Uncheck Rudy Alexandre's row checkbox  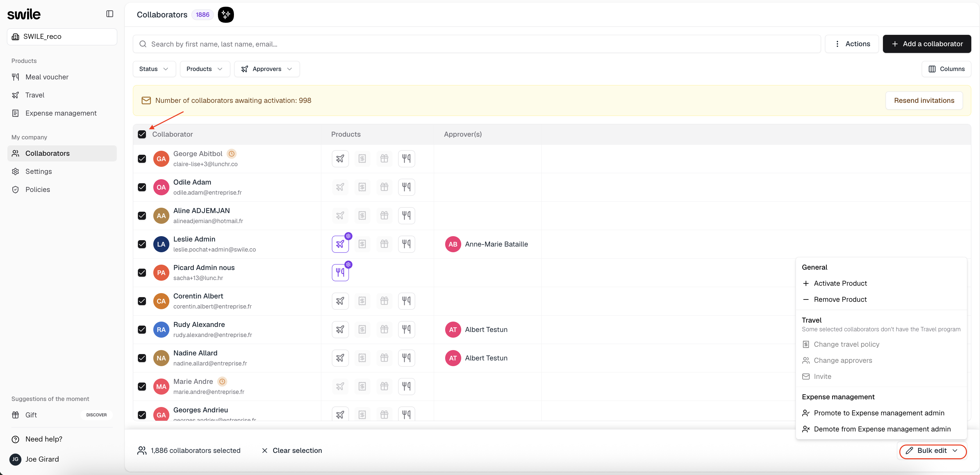tap(142, 330)
